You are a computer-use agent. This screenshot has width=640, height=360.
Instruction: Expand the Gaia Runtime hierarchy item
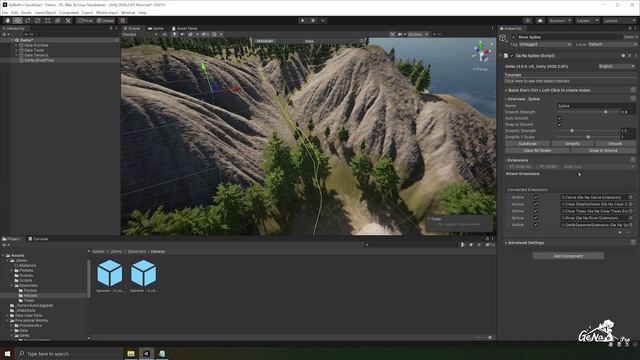click(x=16, y=45)
